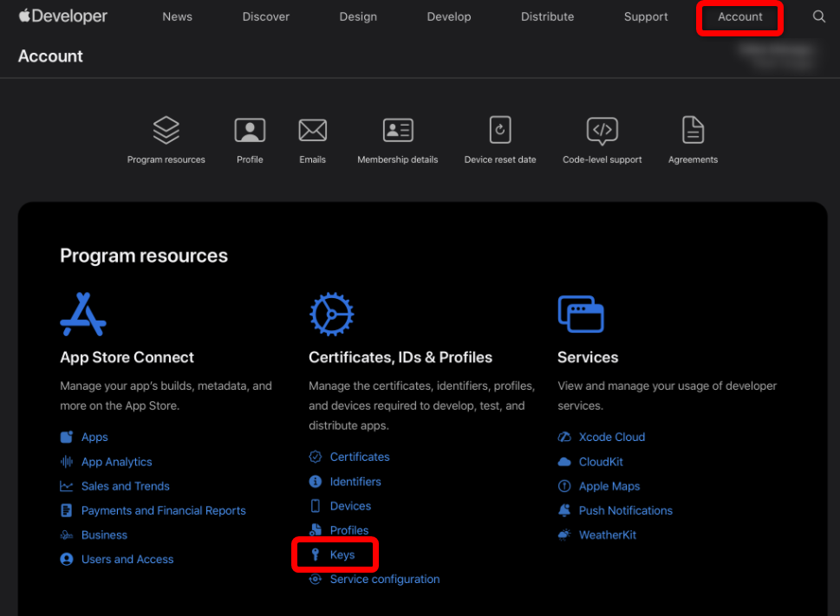Viewport: 840px width, 616px height.
Task: Open the Certificates link
Action: point(360,457)
